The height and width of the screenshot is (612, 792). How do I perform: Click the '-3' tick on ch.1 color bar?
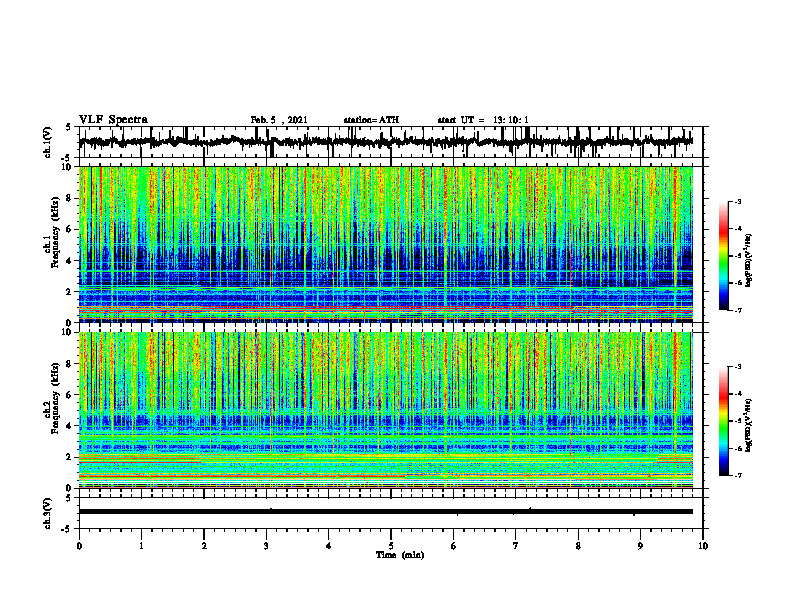(738, 202)
